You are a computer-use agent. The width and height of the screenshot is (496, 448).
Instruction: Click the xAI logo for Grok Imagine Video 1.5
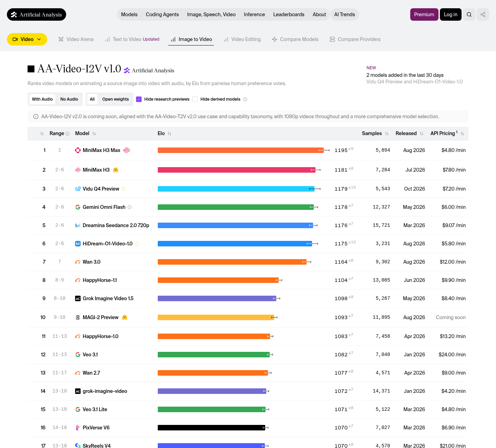point(78,298)
